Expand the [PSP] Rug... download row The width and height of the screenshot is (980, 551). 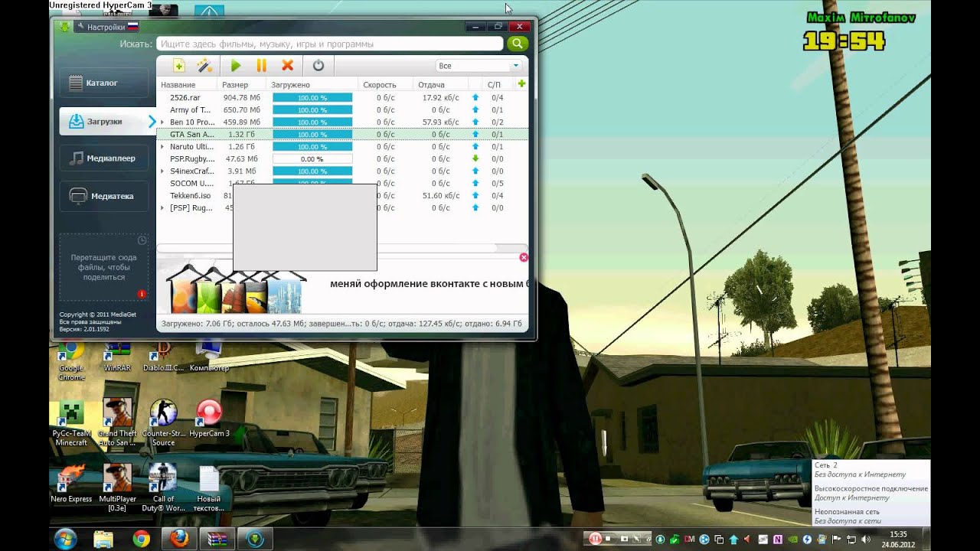pos(162,208)
